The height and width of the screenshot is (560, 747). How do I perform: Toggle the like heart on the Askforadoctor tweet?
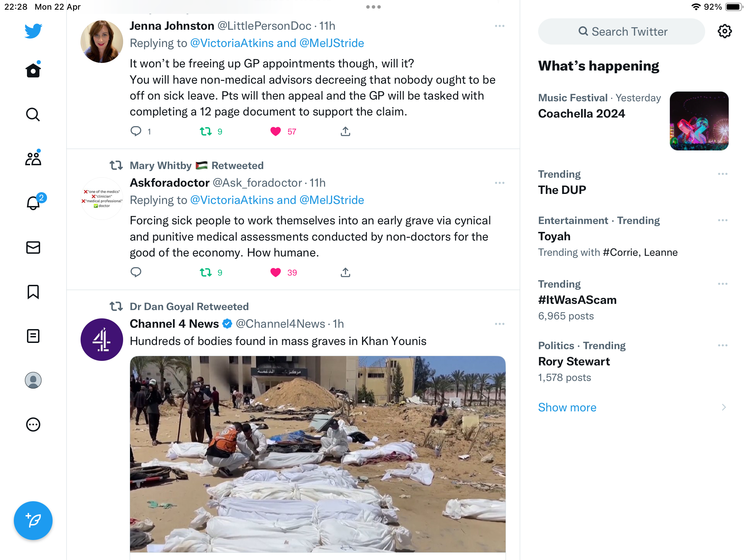pyautogui.click(x=276, y=273)
